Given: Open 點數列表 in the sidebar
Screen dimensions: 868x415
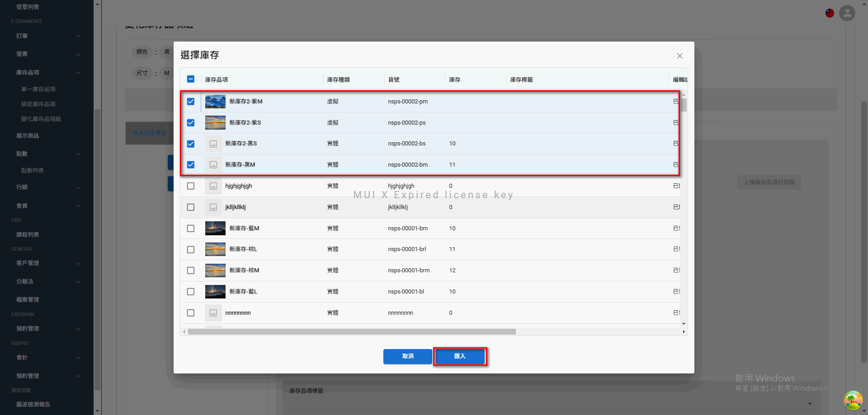Looking at the screenshot, I should (33, 171).
